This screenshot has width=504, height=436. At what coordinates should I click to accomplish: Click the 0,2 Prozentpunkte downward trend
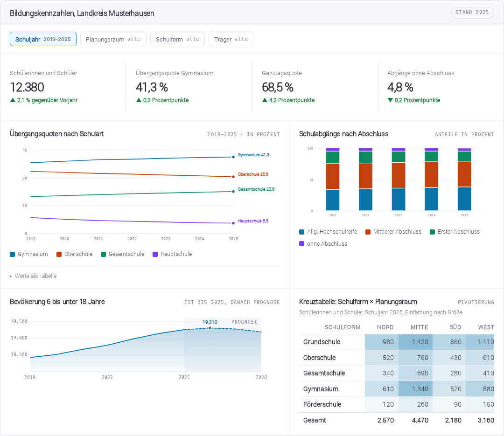point(413,100)
